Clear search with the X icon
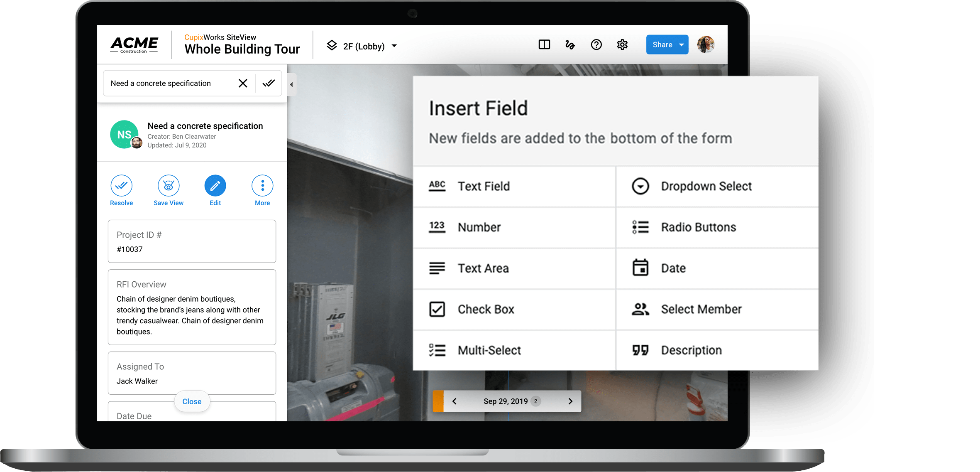 (243, 84)
